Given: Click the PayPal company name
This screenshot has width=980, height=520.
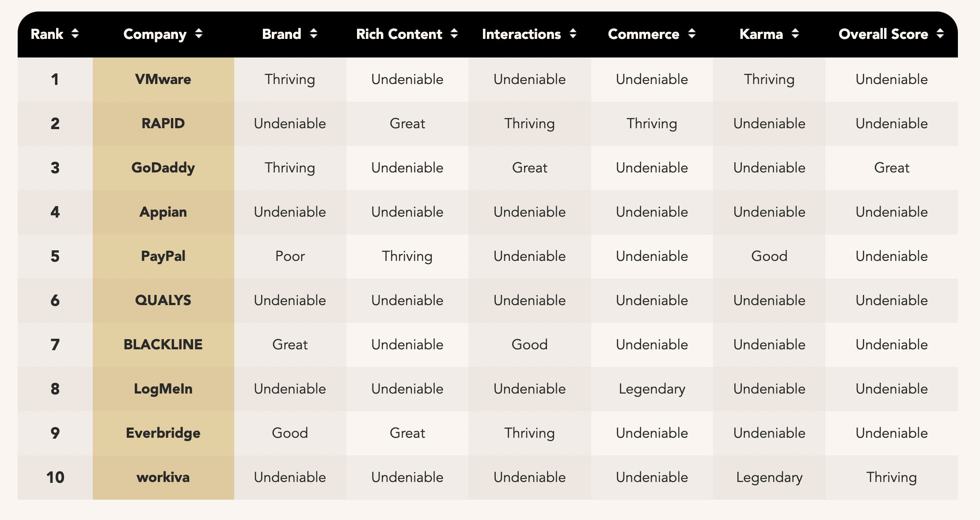Looking at the screenshot, I should click(163, 256).
